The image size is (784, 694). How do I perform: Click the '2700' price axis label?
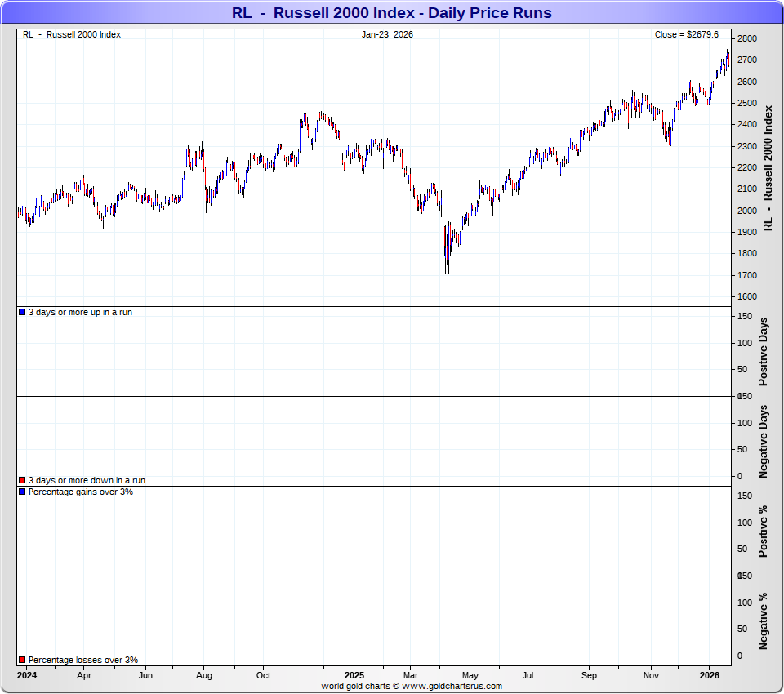click(747, 60)
